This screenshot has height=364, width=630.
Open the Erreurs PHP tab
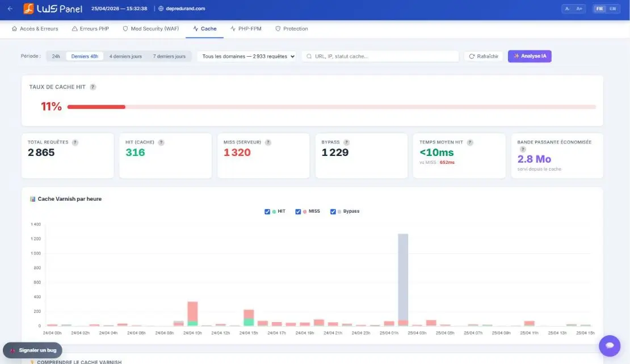click(x=90, y=29)
